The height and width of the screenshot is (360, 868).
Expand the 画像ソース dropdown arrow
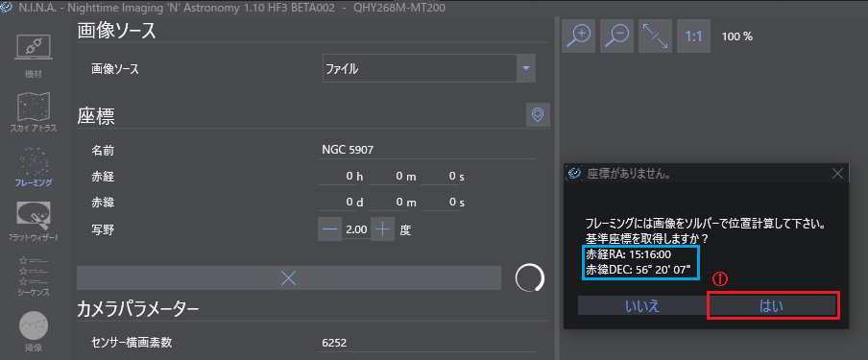(x=526, y=69)
